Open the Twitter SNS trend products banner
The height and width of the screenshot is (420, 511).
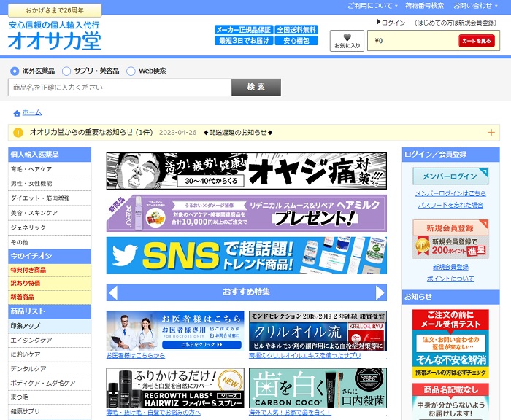[x=247, y=256]
